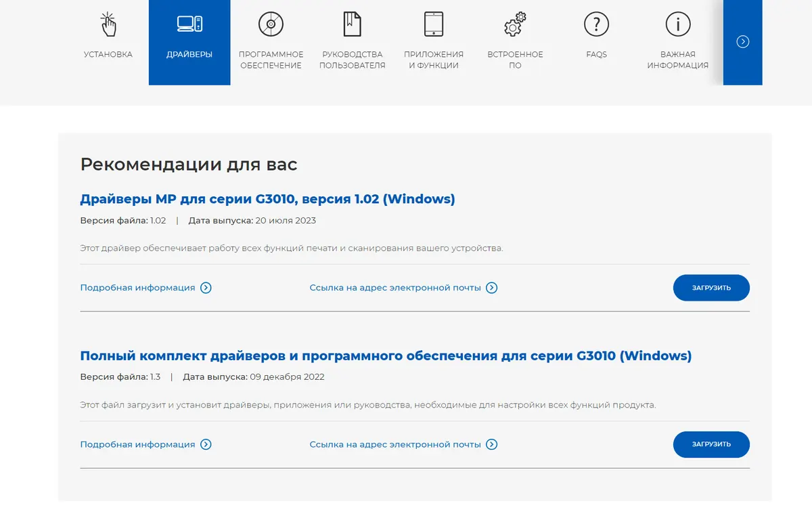Click Загрузить button for Драйверы MP 1.02
Viewport: 812px width, 516px height.
coord(711,288)
